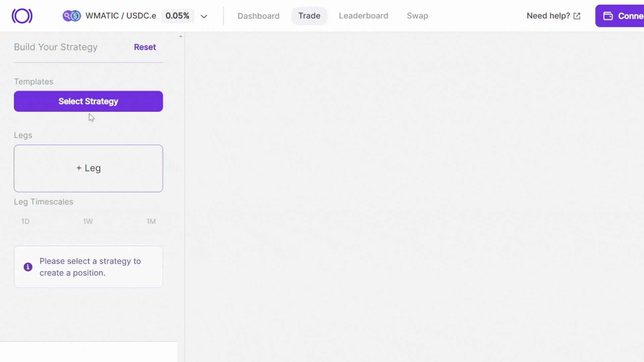Go to the Dashboard tab
This screenshot has height=362, width=644.
coord(258,16)
